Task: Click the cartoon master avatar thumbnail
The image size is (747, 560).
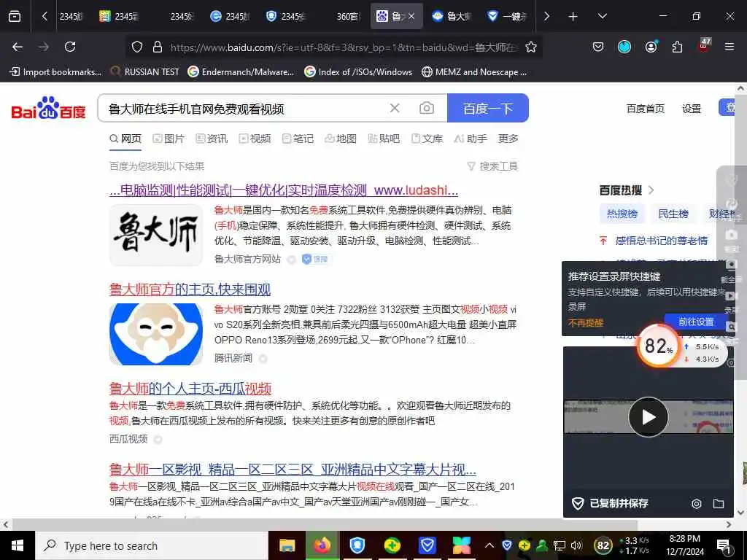Action: 156,334
